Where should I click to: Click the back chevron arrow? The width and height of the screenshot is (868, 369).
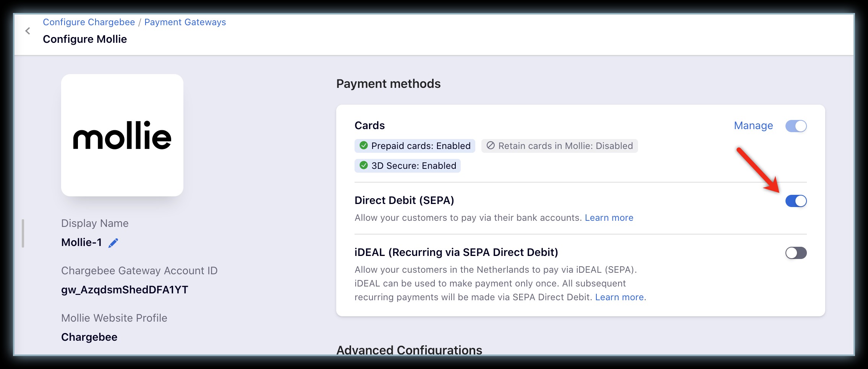(x=28, y=31)
